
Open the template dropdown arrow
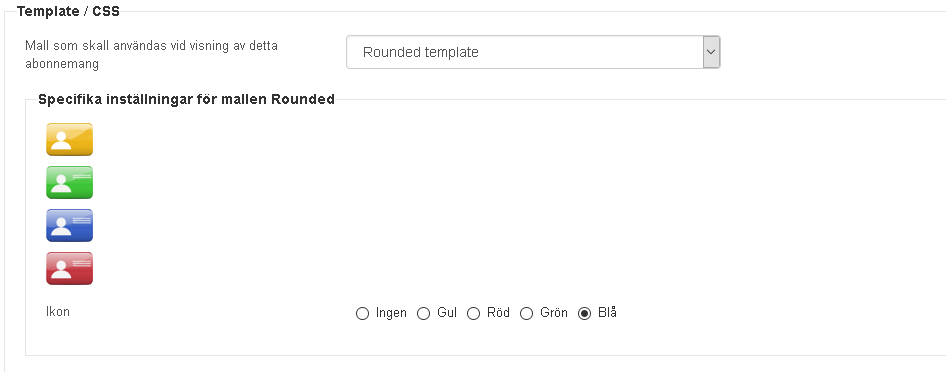point(711,52)
